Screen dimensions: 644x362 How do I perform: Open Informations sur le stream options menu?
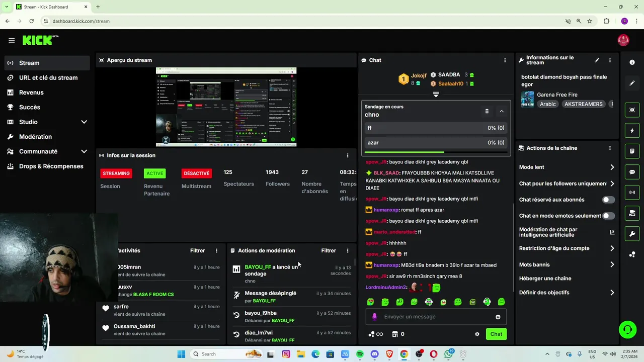[x=610, y=60]
